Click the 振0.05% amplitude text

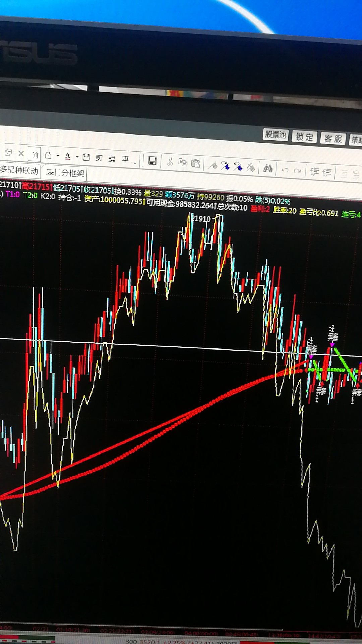pos(239,199)
